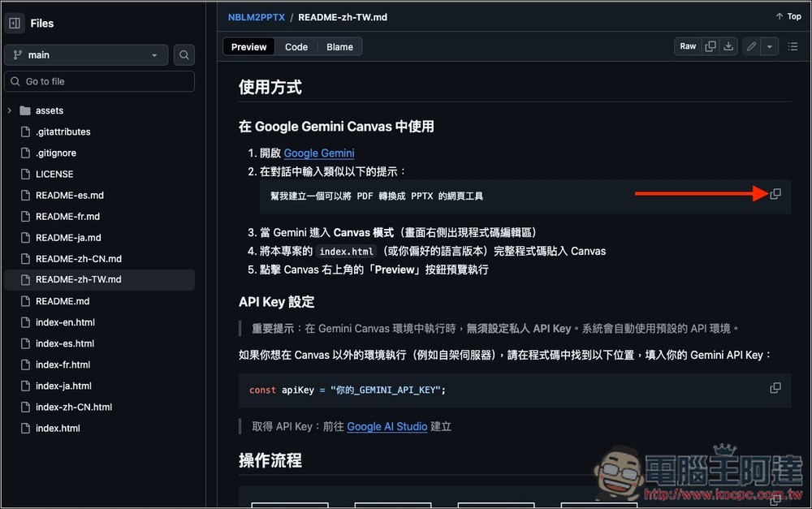Copy raw file contents icon
812x509 pixels.
710,46
